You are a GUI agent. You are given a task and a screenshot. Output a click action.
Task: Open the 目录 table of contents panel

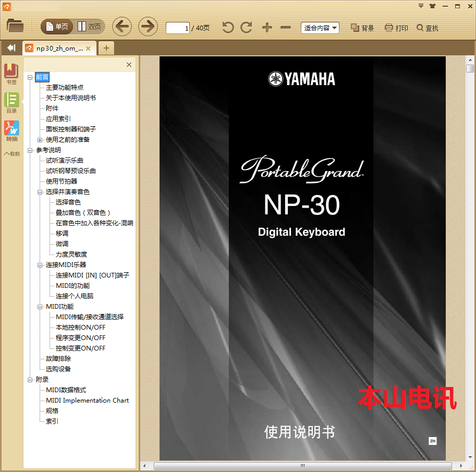tap(11, 103)
